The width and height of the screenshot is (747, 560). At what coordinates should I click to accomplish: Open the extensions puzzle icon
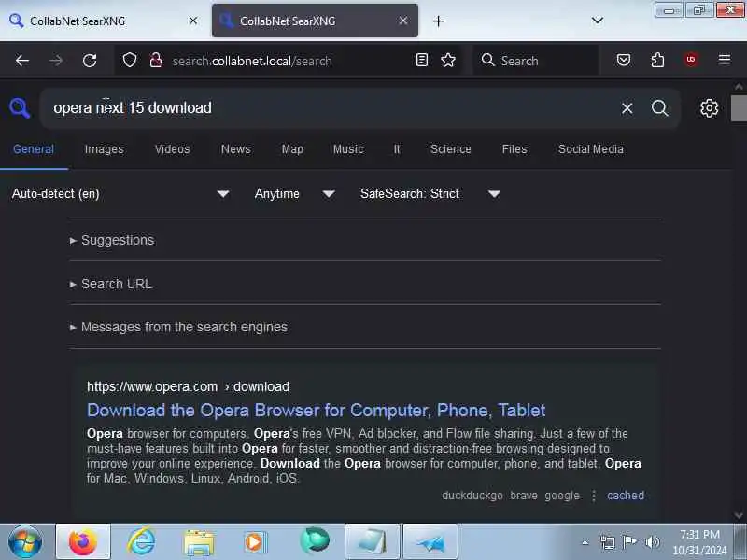click(x=657, y=60)
